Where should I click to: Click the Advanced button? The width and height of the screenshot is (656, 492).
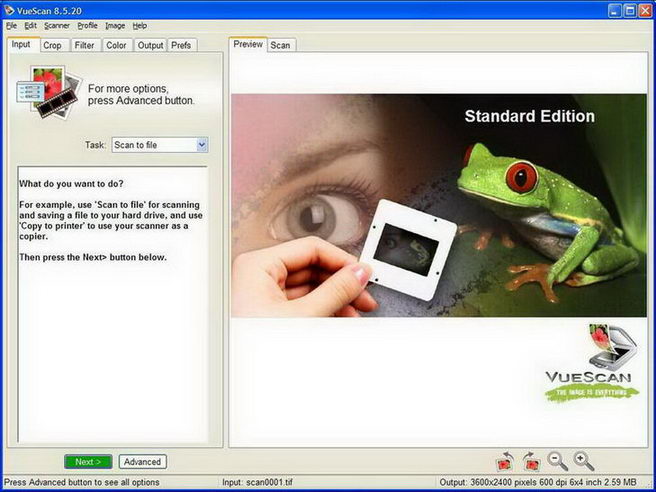point(142,462)
